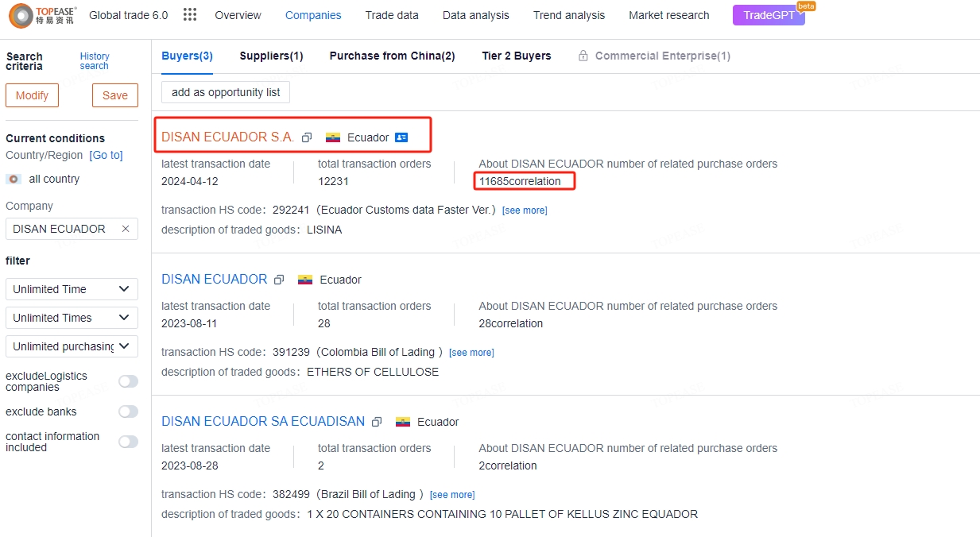
Task: Open DISAN ECUADOR company link
Action: (215, 280)
